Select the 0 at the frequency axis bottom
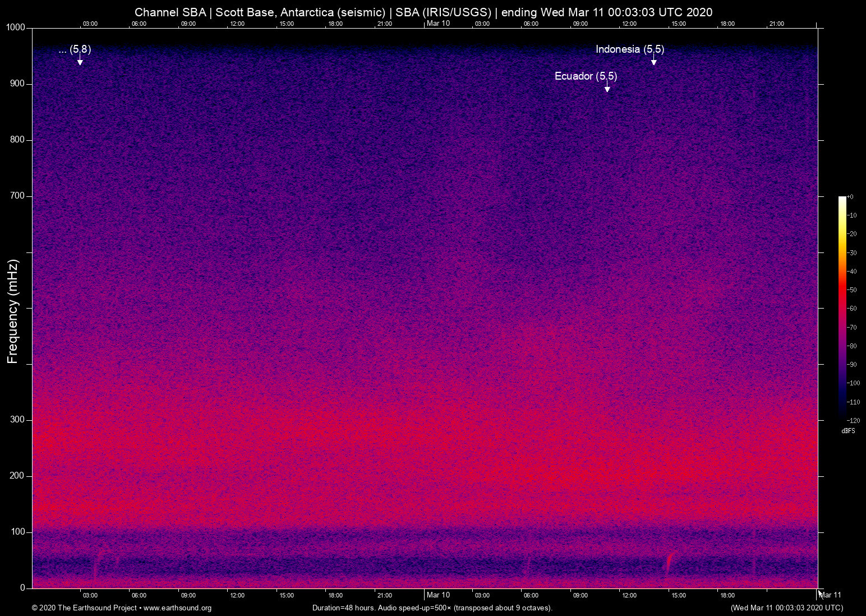Image resolution: width=866 pixels, height=616 pixels. coord(22,587)
